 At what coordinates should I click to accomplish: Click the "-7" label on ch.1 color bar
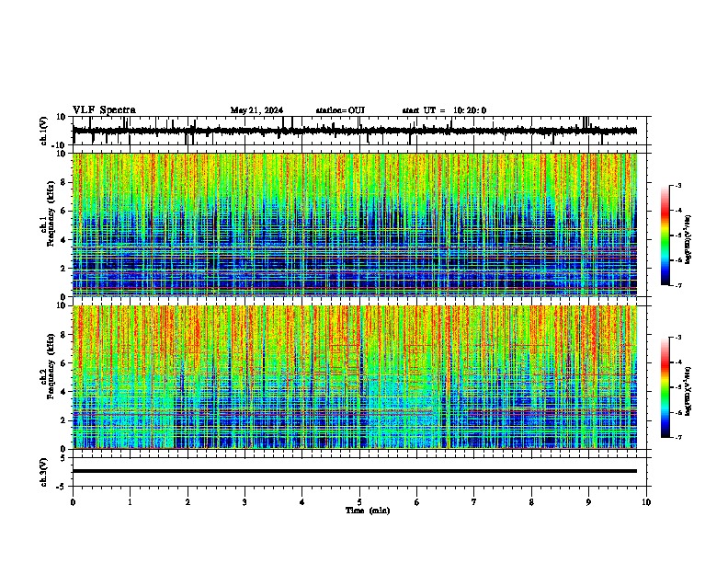[x=677, y=285]
